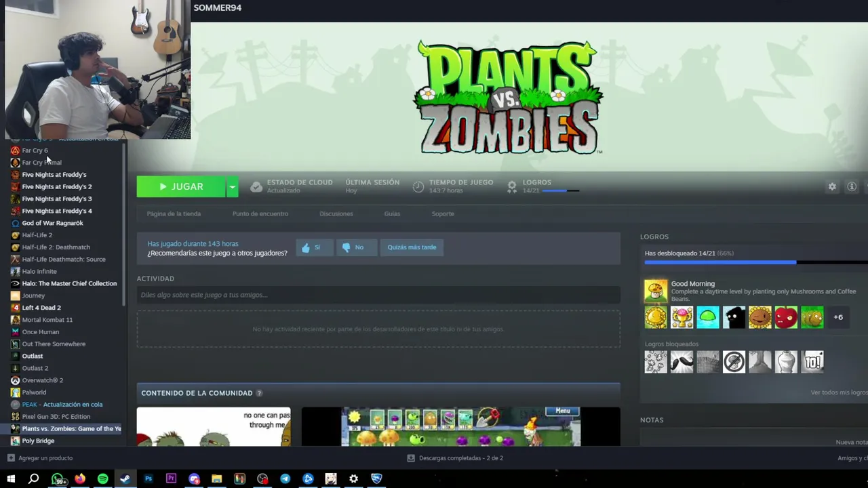Click the playtime clock icon
868x488 pixels.
click(x=418, y=187)
